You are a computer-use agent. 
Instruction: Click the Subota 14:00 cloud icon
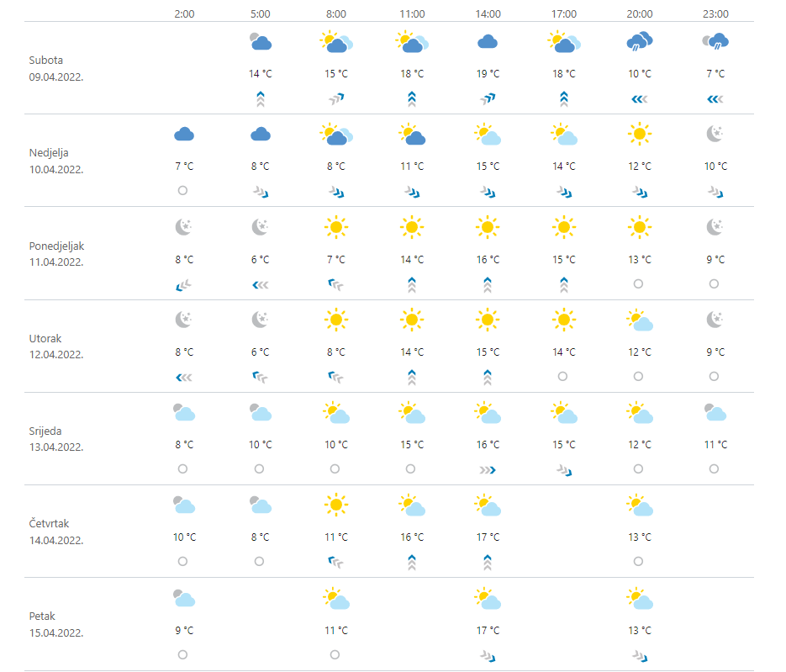488,42
